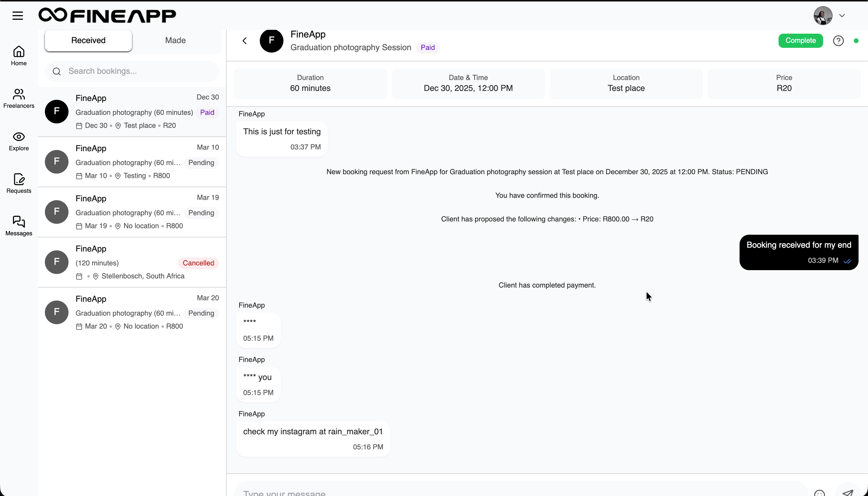This screenshot has width=868, height=496.
Task: Open the hamburger navigation menu
Action: pos(17,15)
